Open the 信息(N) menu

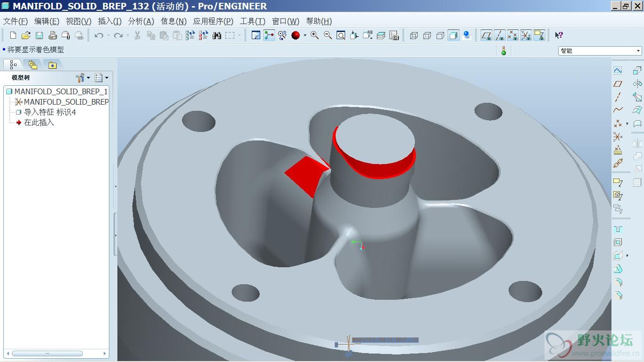pos(173,21)
